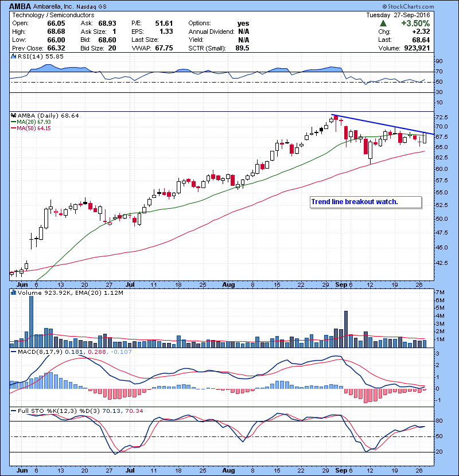Click the RSI indicator legend icon
The width and height of the screenshot is (459, 476).
(x=13, y=56)
